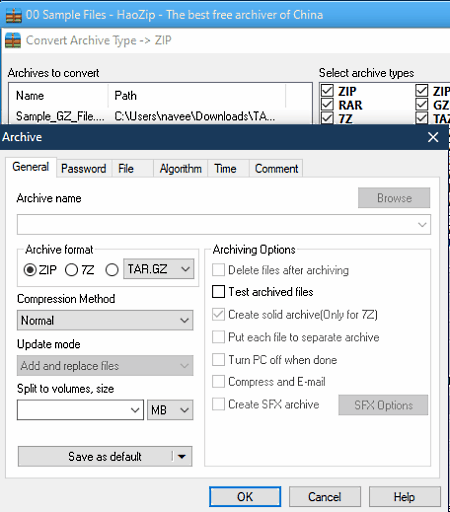Enable Test archived files checkbox

pos(218,292)
